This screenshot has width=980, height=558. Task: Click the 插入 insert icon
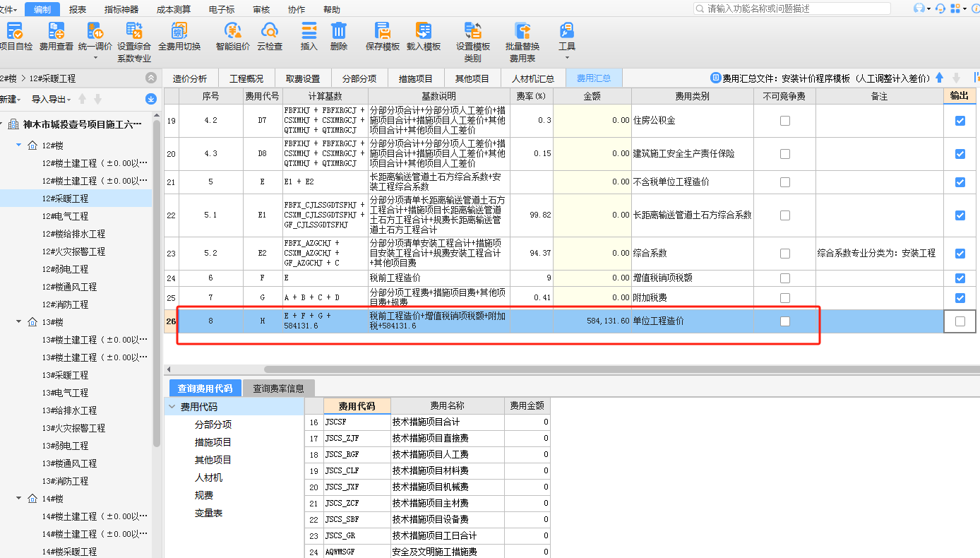point(309,31)
